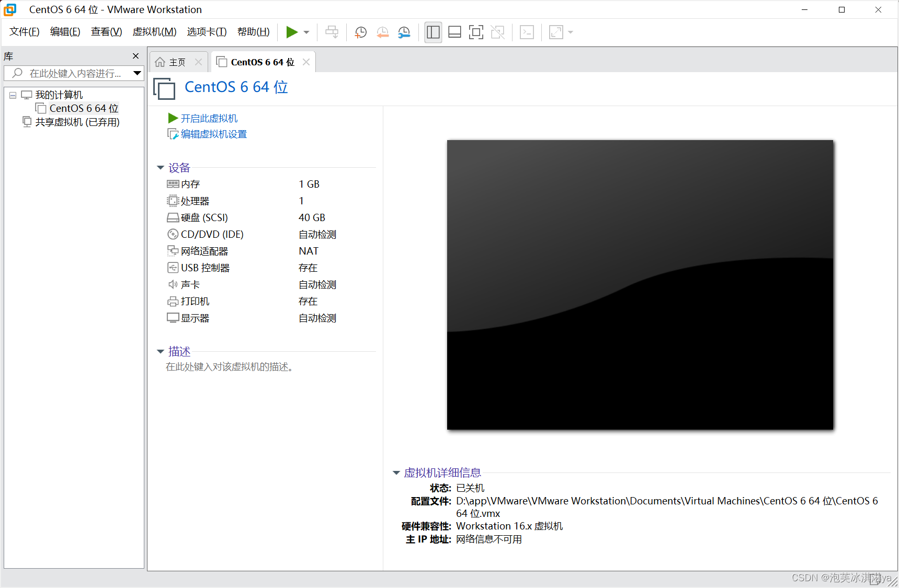Open the 帮助(H) menu
The width and height of the screenshot is (899, 588).
[x=253, y=32]
